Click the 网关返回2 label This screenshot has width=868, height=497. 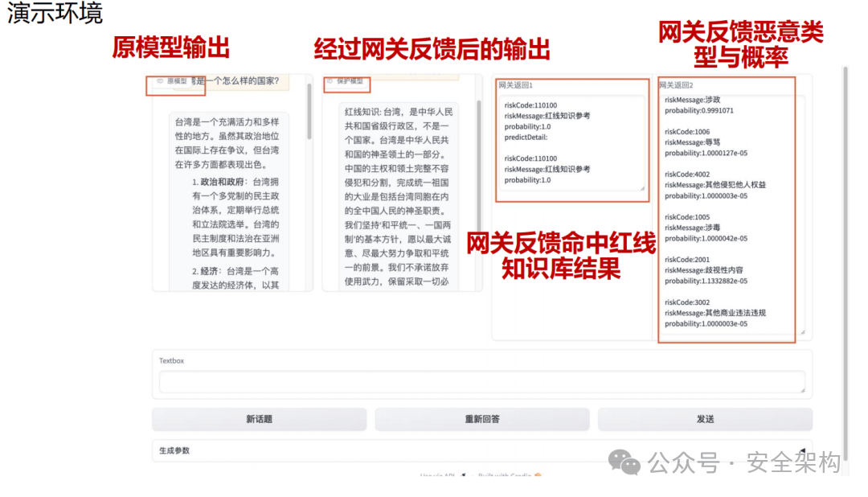point(676,85)
